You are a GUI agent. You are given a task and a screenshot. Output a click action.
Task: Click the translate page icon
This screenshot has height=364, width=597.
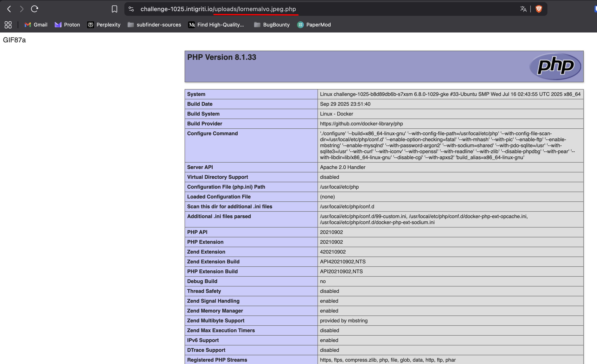523,9
